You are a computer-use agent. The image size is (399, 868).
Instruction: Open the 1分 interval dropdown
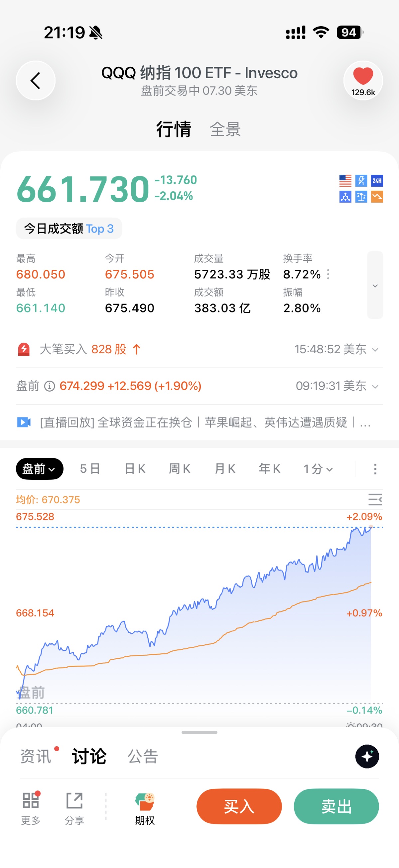pyautogui.click(x=318, y=469)
